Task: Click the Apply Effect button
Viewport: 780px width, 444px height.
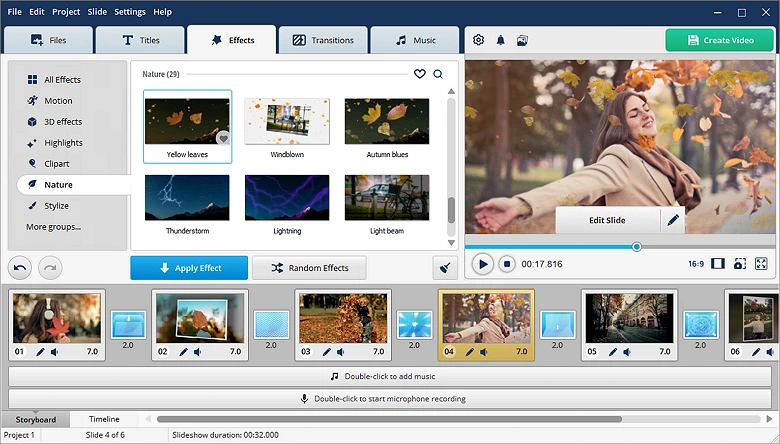Action: tap(189, 268)
